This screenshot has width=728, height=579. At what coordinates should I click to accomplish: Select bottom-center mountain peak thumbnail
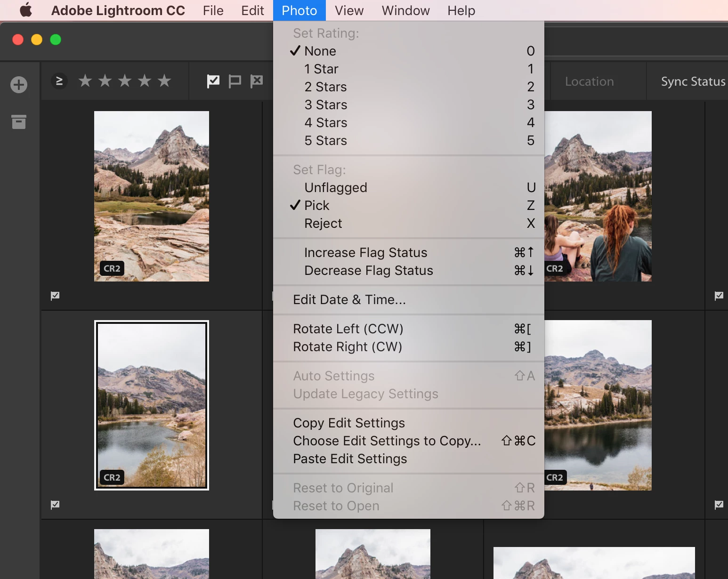click(x=373, y=554)
